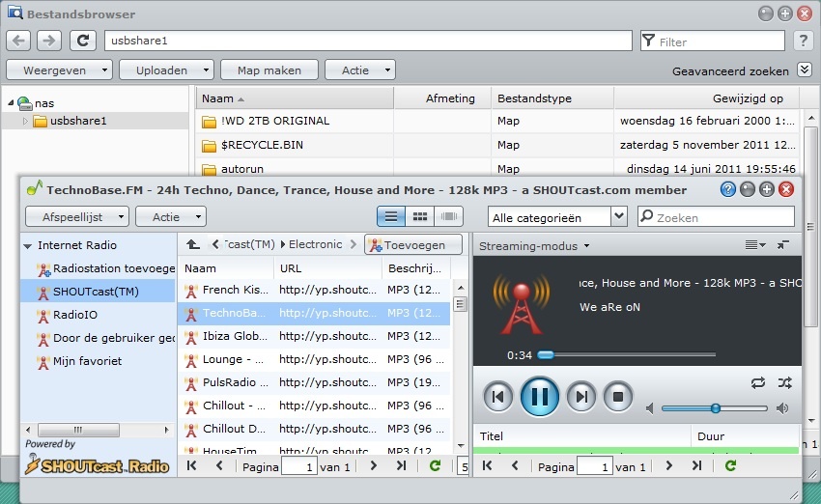Image resolution: width=821 pixels, height=504 pixels.
Task: Select TechnoBase station row
Action: click(314, 313)
